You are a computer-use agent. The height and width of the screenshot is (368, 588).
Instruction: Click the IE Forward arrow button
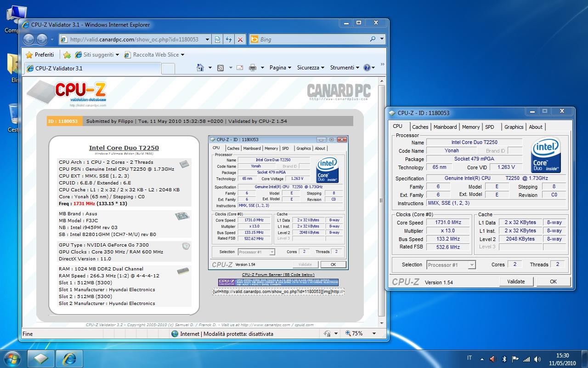[x=42, y=40]
